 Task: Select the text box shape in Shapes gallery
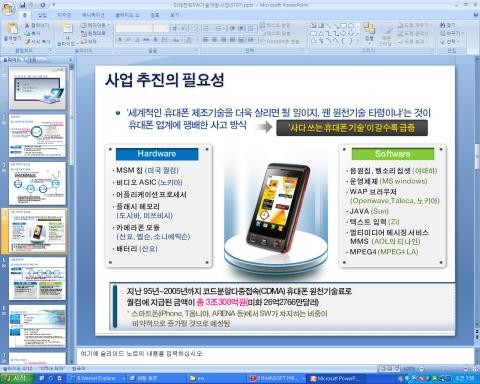coord(314,25)
